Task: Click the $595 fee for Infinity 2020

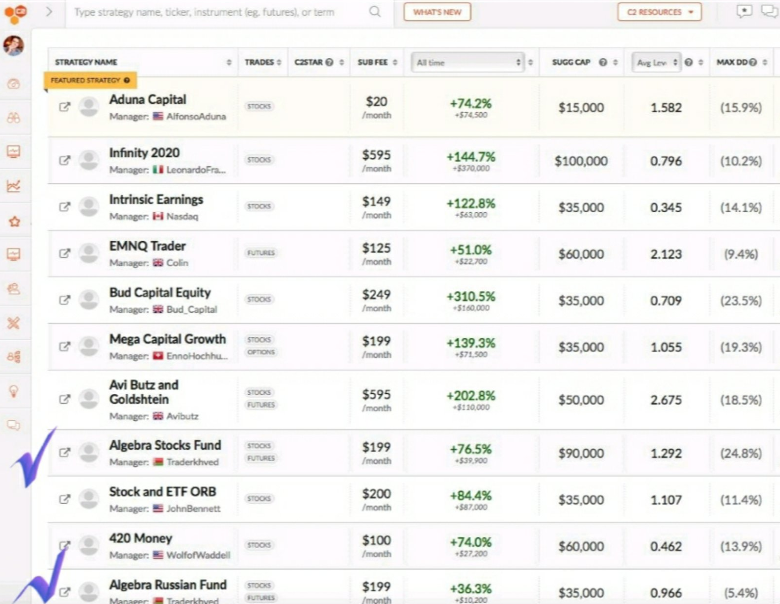Action: (377, 155)
